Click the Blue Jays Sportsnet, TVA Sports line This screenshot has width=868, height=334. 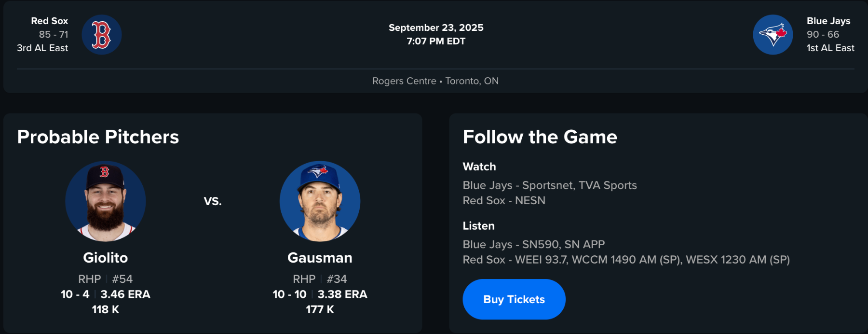coord(549,185)
